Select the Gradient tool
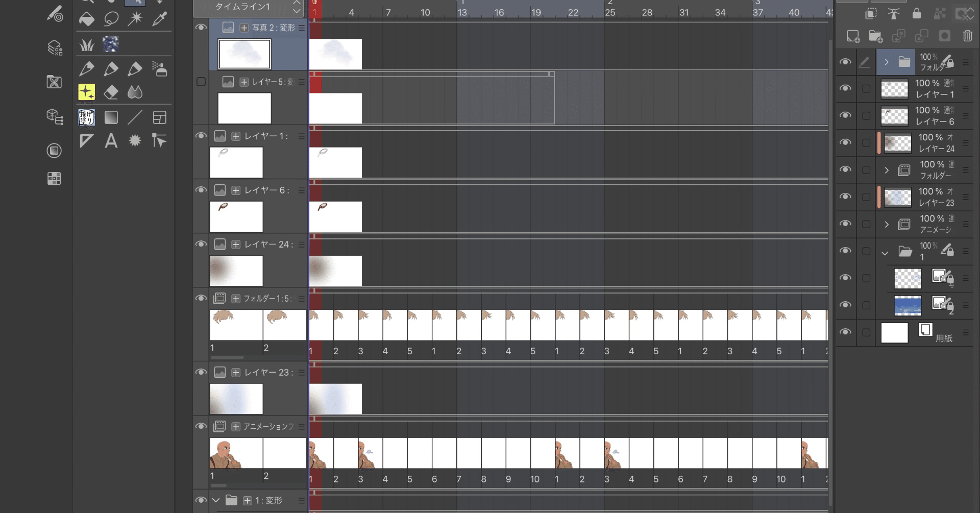This screenshot has height=513, width=980. click(x=111, y=117)
